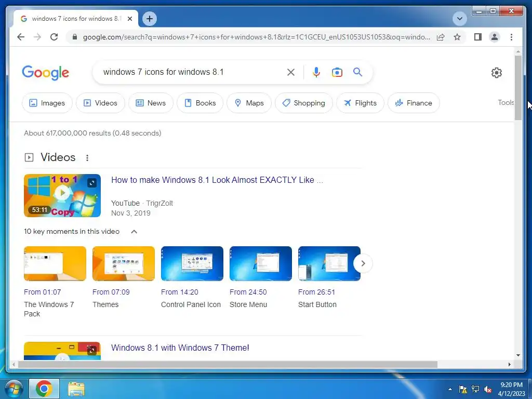Open Chrome three-dot menu
Viewport: 532px width, 399px height.
(x=511, y=37)
